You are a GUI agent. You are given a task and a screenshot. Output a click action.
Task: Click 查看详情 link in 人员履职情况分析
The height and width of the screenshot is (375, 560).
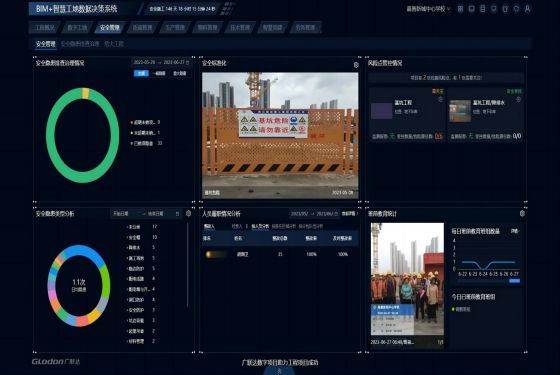coord(349,214)
